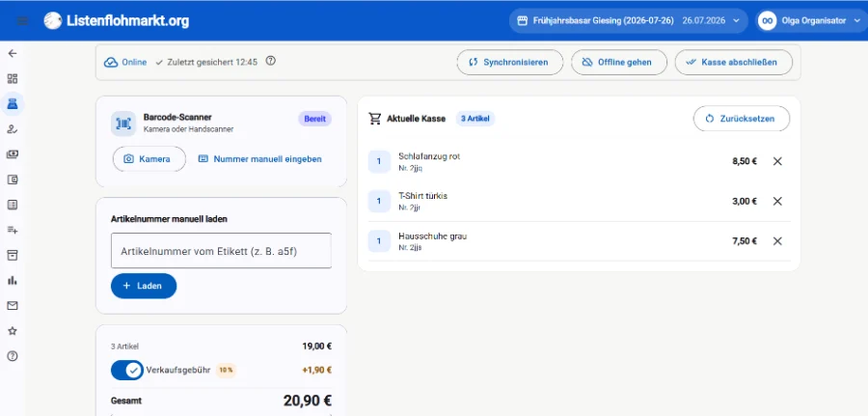Focus the Artikelnummer vom Etikett input field
Screen dimensions: 868x416
(x=221, y=250)
